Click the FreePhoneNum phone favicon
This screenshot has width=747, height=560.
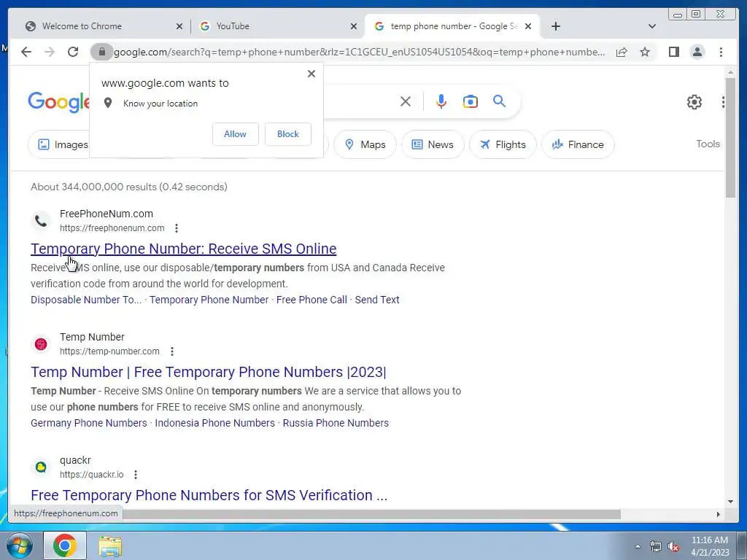(x=41, y=220)
